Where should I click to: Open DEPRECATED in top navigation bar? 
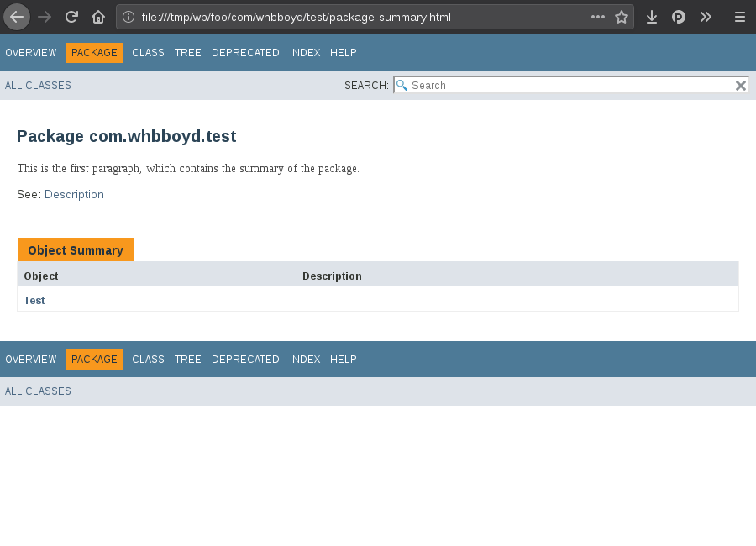[245, 53]
